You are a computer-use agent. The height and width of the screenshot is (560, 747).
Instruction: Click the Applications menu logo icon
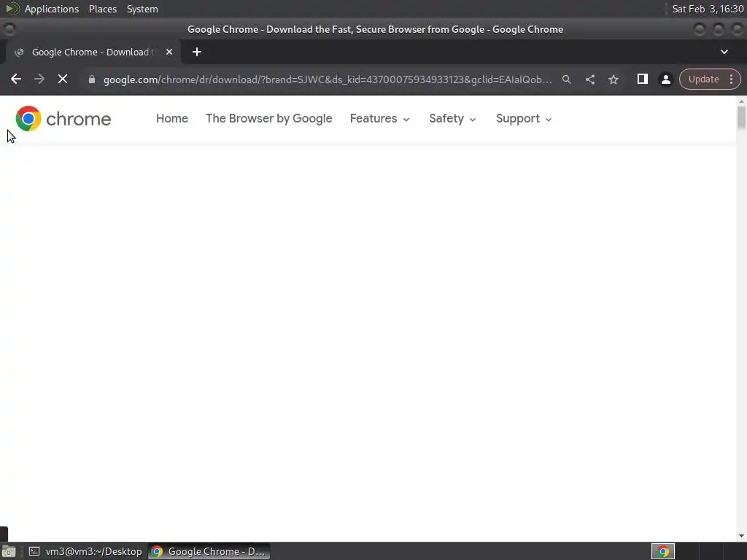12,9
